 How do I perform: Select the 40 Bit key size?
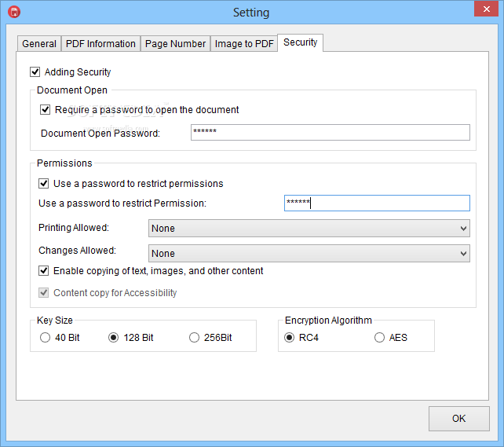[x=45, y=337]
